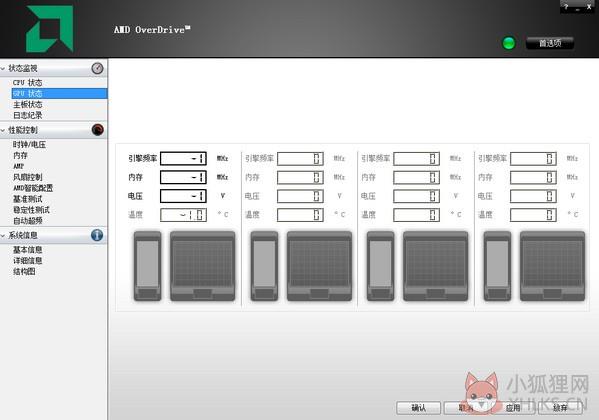This screenshot has height=420, width=599.
Task: Open the AMP page
Action: (18, 166)
